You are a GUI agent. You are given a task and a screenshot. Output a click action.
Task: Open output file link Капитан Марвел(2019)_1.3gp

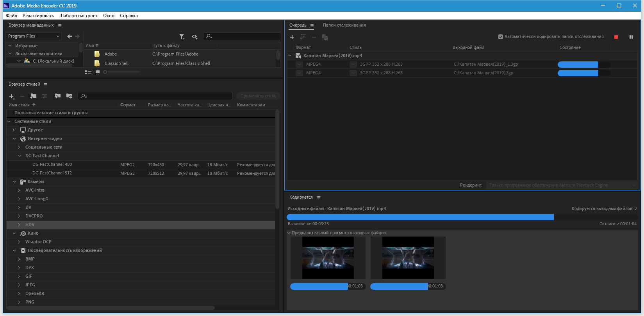coord(486,65)
